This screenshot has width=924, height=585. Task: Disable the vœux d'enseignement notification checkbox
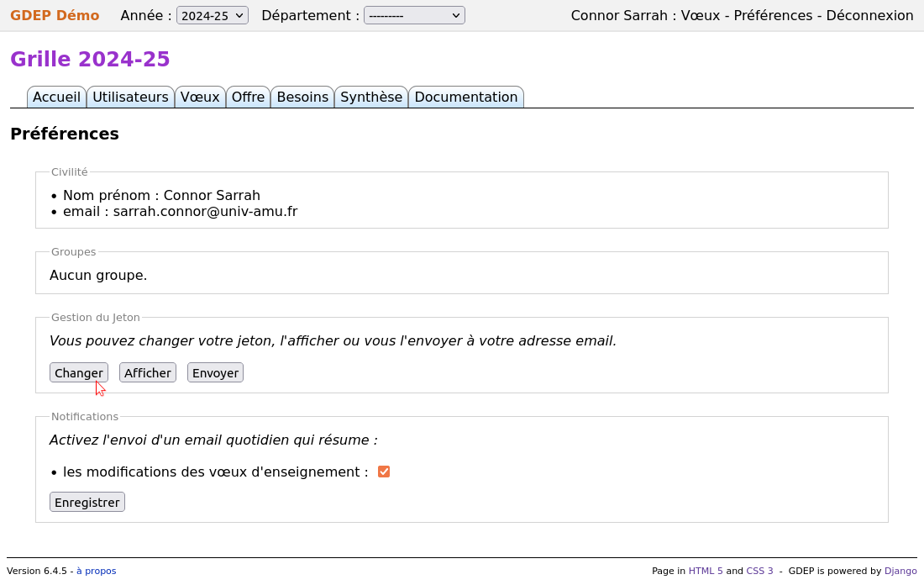[x=384, y=472]
